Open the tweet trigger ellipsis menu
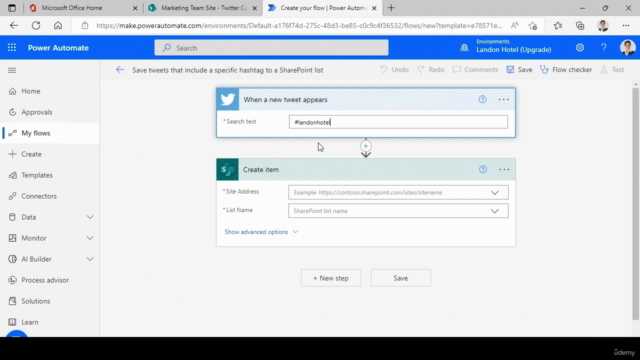640x360 pixels. 504,100
